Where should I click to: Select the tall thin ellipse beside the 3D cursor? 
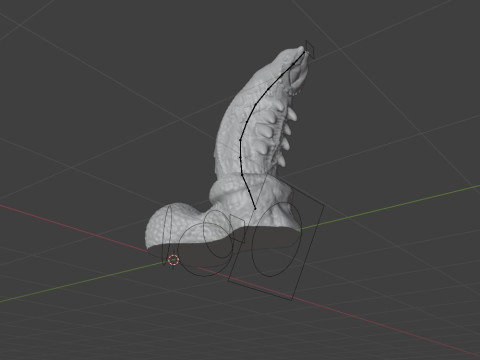tap(167, 235)
